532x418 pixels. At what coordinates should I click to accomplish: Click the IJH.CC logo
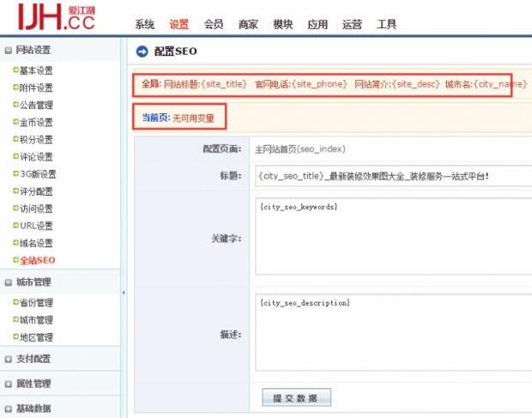pos(57,17)
